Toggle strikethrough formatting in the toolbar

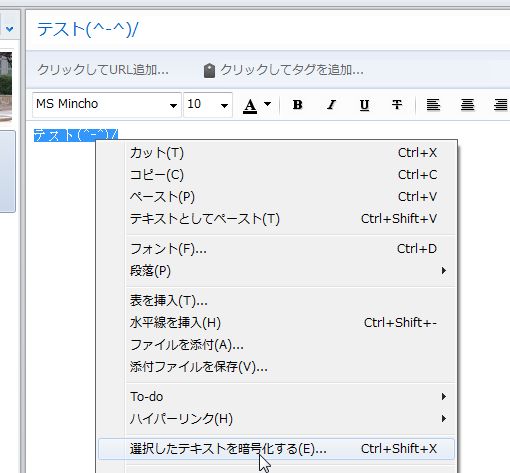pos(397,105)
